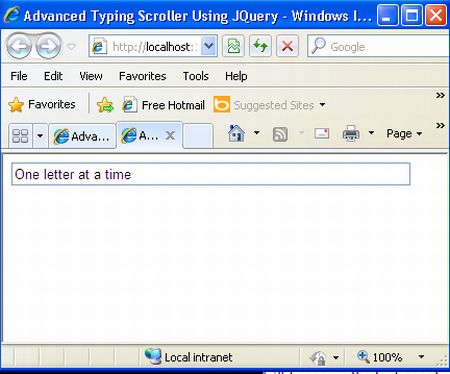Open the View menu

[x=91, y=76]
